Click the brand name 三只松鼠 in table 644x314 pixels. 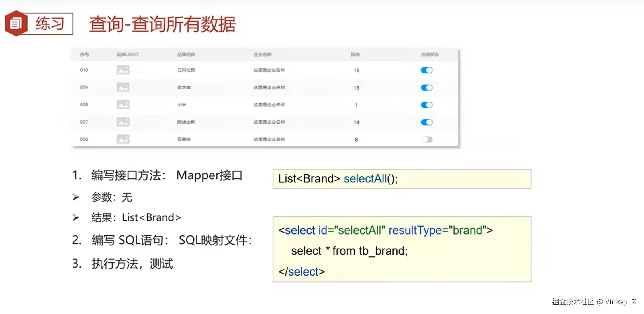(x=186, y=70)
